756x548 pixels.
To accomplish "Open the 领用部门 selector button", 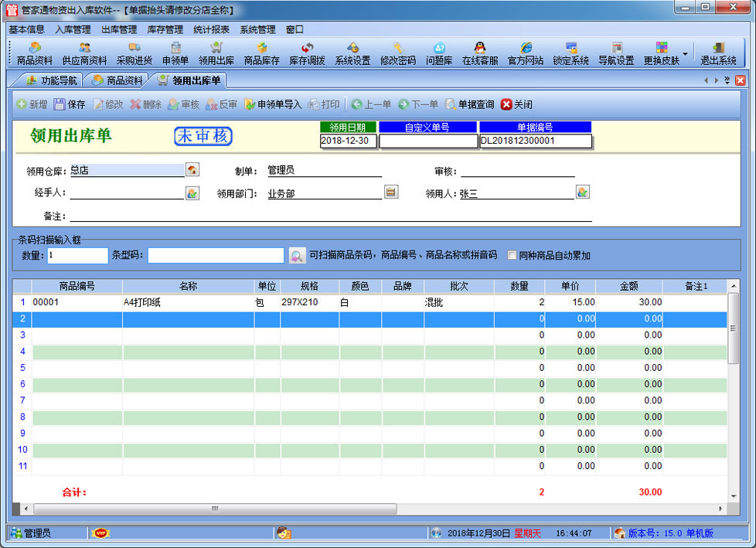I will [391, 192].
